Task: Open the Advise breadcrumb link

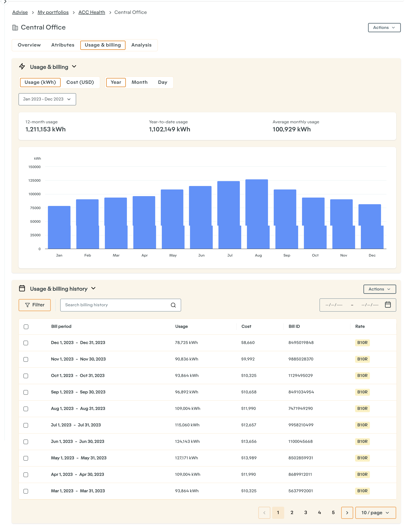Action: (x=20, y=12)
